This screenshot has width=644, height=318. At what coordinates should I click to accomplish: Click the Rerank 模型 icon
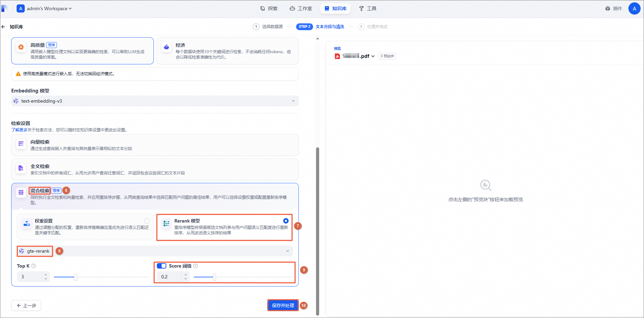pos(166,223)
